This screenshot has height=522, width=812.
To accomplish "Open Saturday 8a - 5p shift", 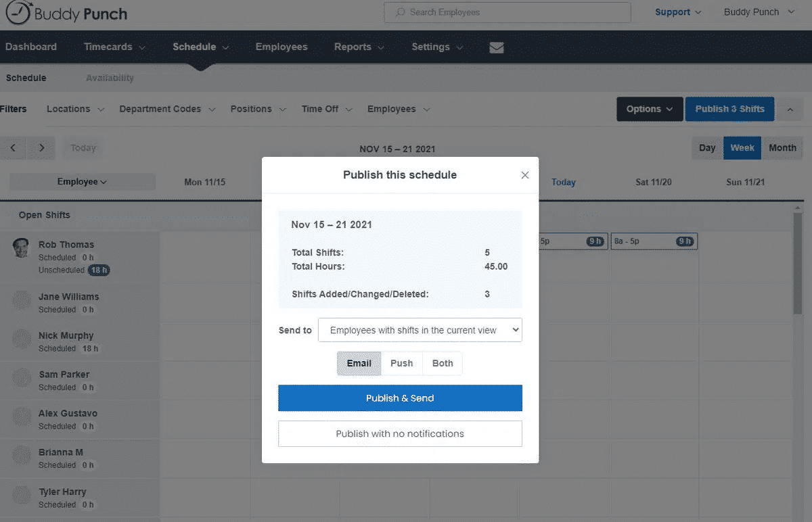I will click(x=654, y=241).
